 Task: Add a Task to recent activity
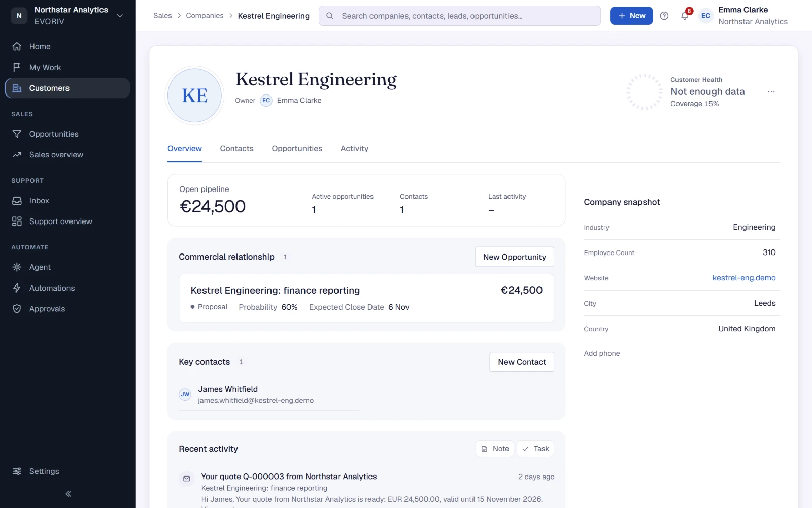point(535,449)
